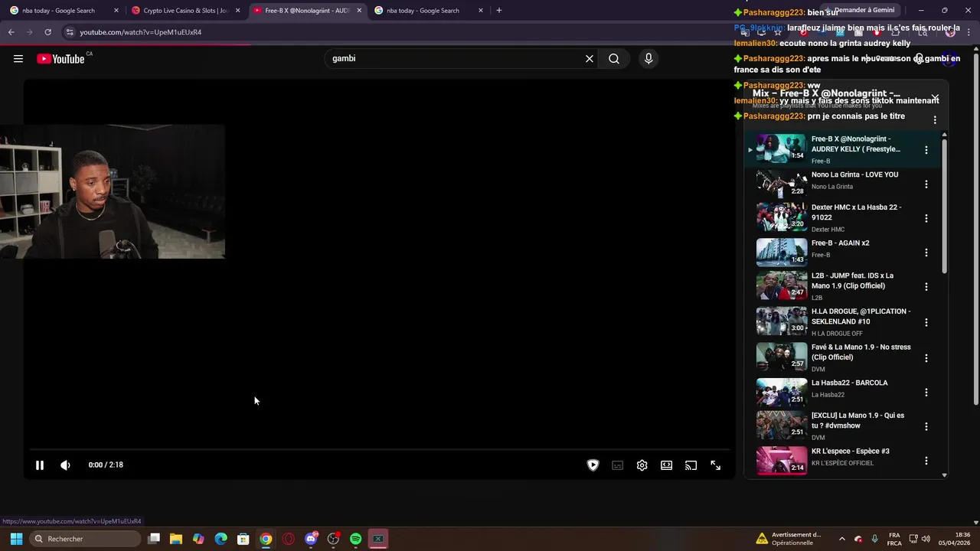Toggle subtitles captions button in player
The image size is (980, 551).
[x=617, y=465]
